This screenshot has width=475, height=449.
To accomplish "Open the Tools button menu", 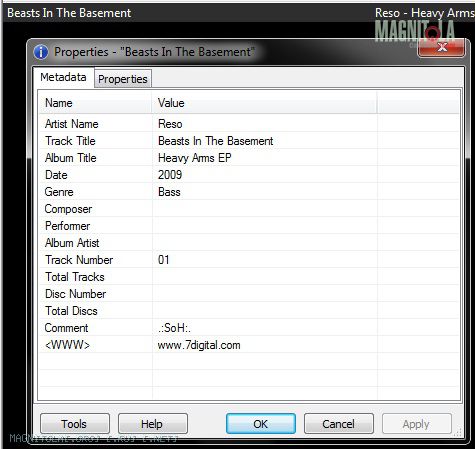I will click(75, 424).
